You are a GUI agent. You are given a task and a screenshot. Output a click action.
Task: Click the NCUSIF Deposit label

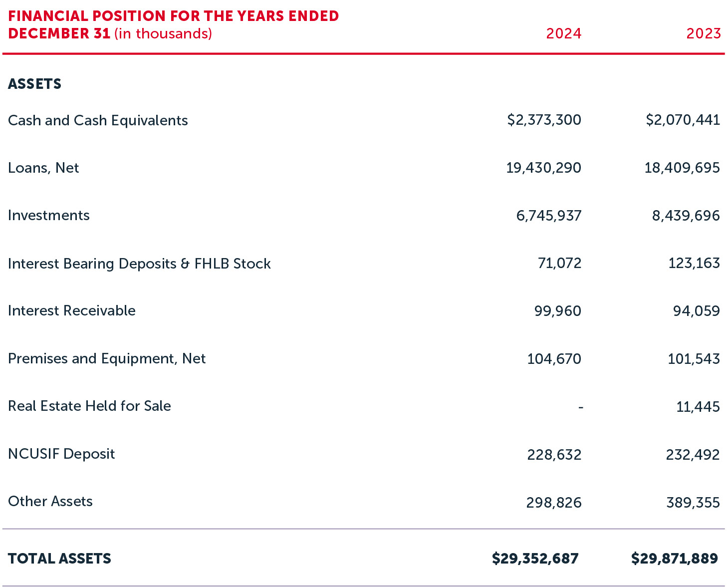(61, 454)
